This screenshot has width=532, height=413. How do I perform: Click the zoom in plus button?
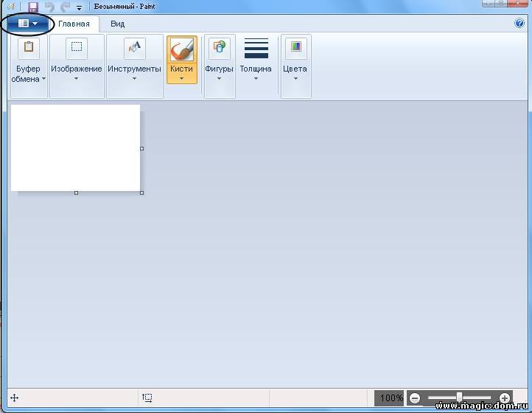pyautogui.click(x=505, y=398)
